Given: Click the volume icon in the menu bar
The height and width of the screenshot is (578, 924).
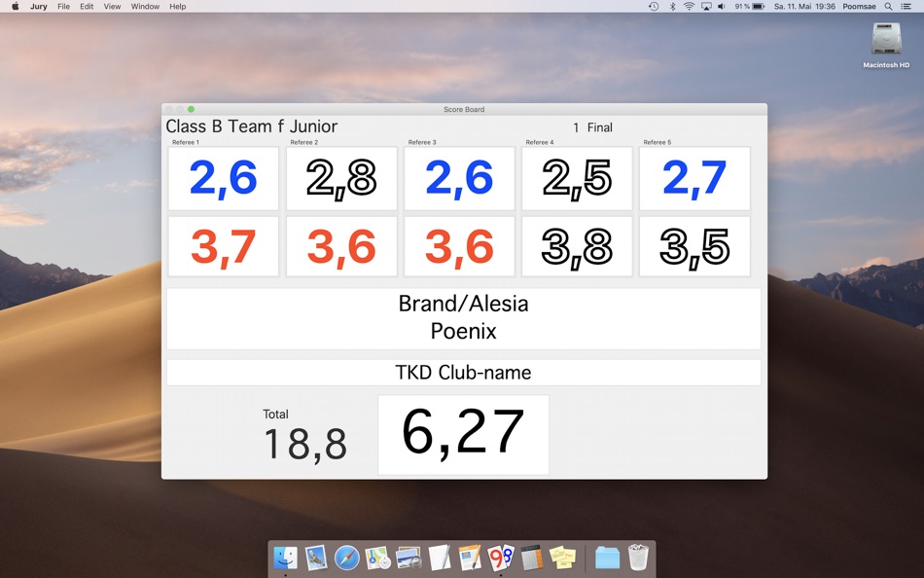Looking at the screenshot, I should [x=722, y=7].
